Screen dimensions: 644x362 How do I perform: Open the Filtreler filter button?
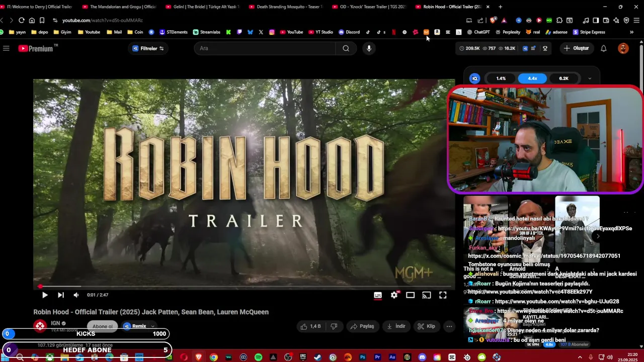click(x=148, y=48)
